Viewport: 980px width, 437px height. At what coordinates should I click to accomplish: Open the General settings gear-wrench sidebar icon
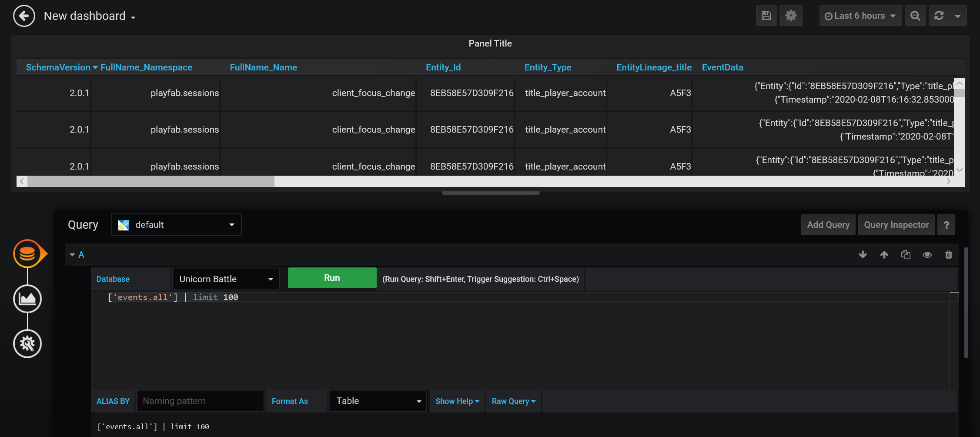pos(27,344)
